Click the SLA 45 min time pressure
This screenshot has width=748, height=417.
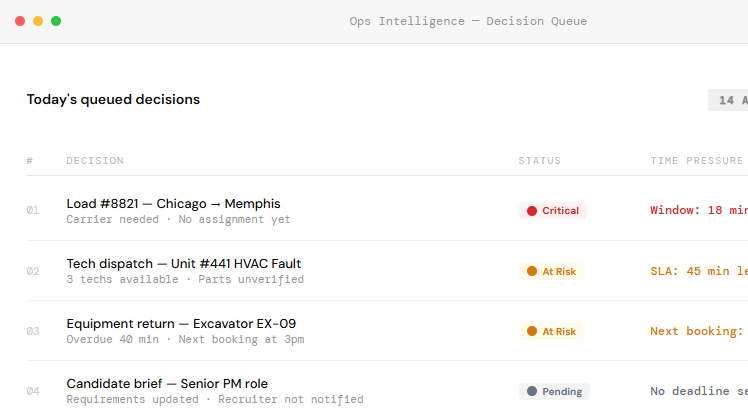pyautogui.click(x=698, y=271)
